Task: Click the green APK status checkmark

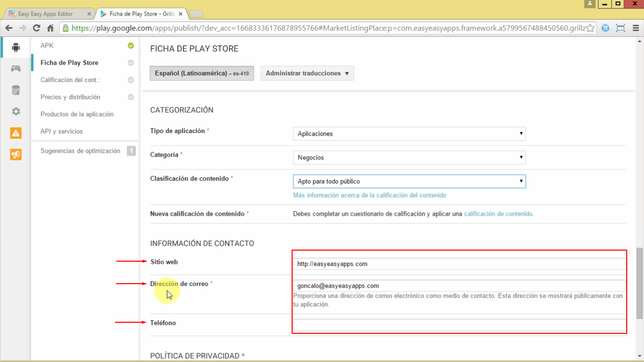Action: [x=131, y=46]
